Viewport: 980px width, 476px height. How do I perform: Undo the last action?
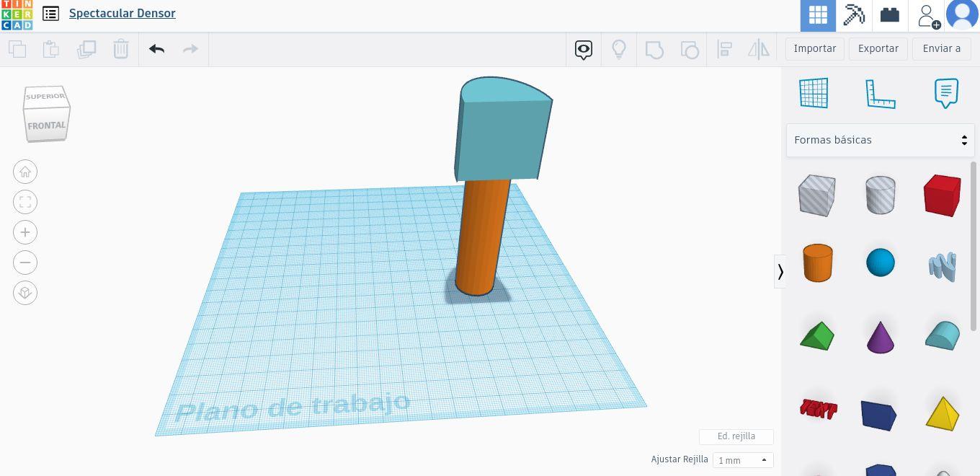tap(156, 49)
